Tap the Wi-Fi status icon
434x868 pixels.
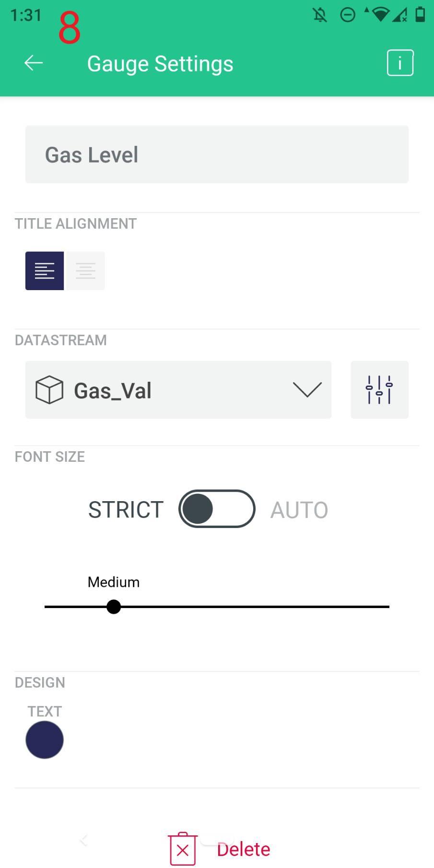[x=380, y=15]
